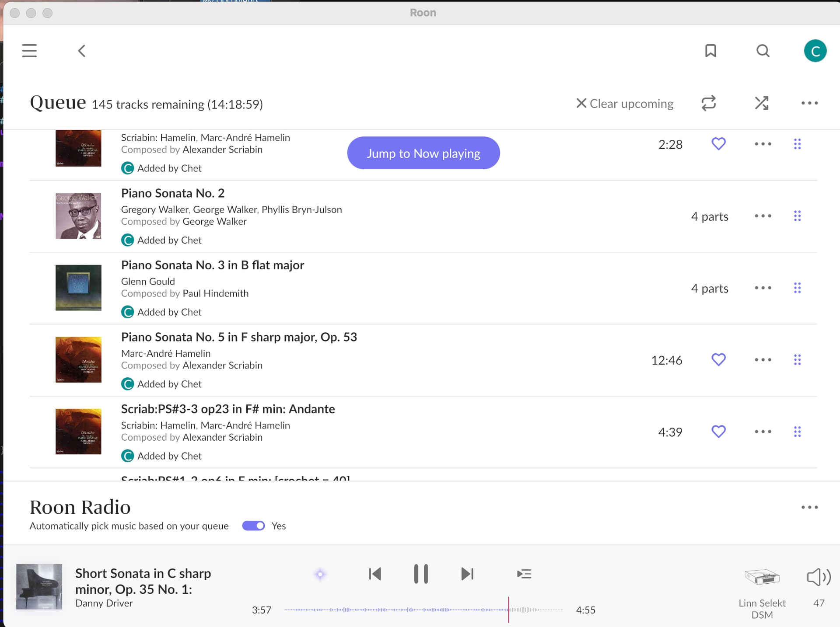
Task: Seek within the waveform progress bar
Action: pyautogui.click(x=423, y=610)
